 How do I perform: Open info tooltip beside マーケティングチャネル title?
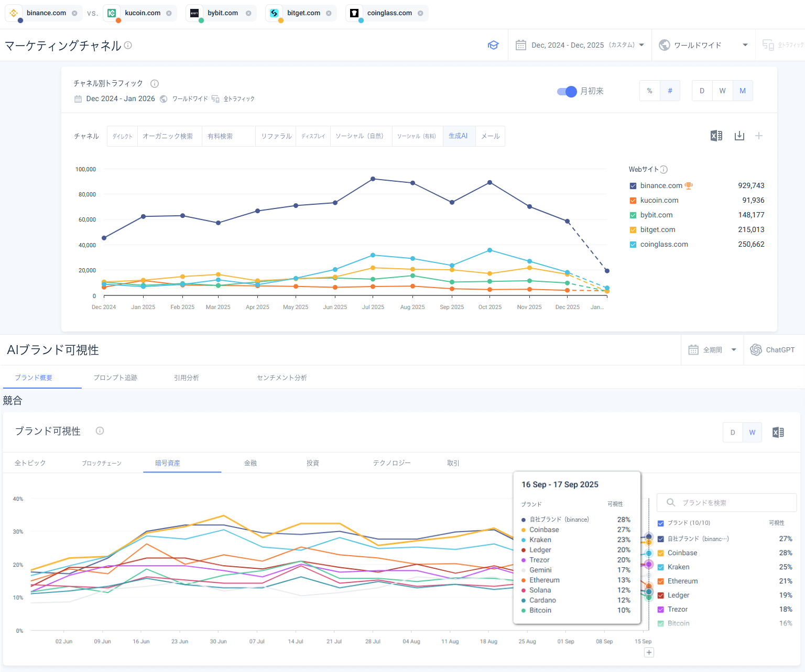pos(128,46)
